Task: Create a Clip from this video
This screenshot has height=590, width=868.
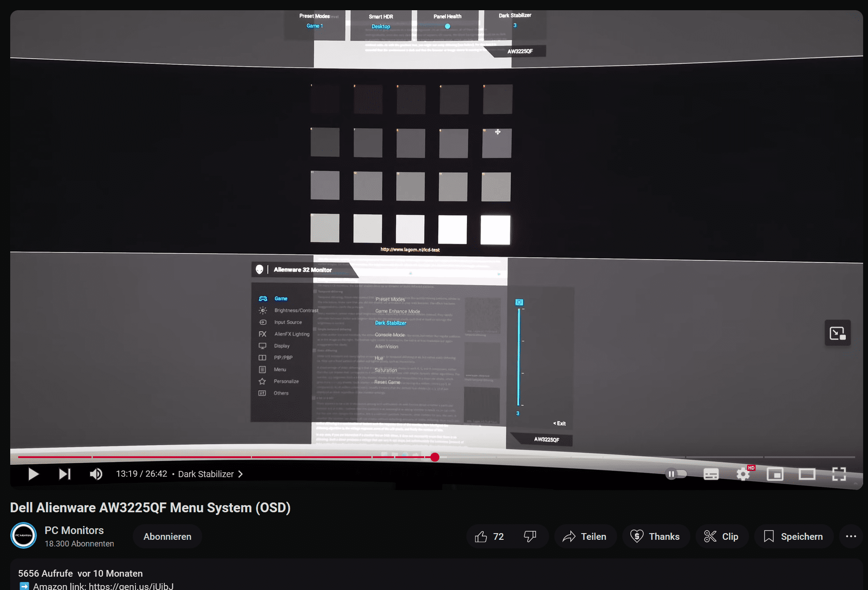Action: 722,537
